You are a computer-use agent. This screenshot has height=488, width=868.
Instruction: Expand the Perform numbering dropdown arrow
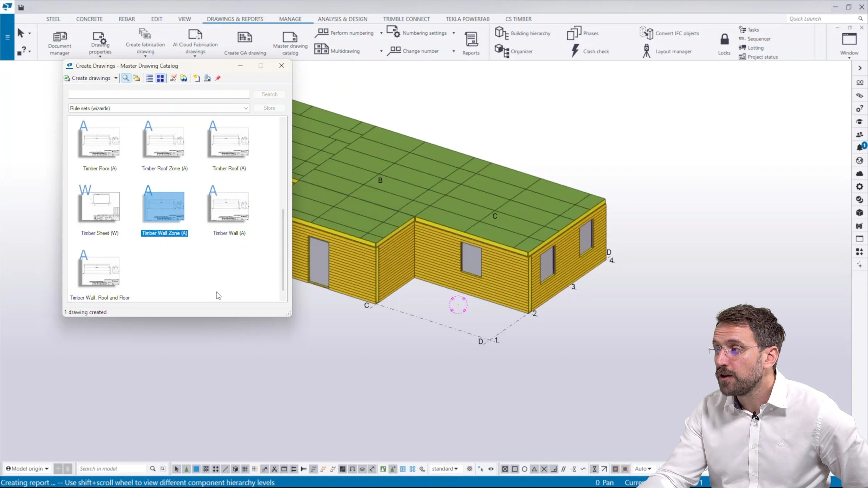pyautogui.click(x=381, y=33)
